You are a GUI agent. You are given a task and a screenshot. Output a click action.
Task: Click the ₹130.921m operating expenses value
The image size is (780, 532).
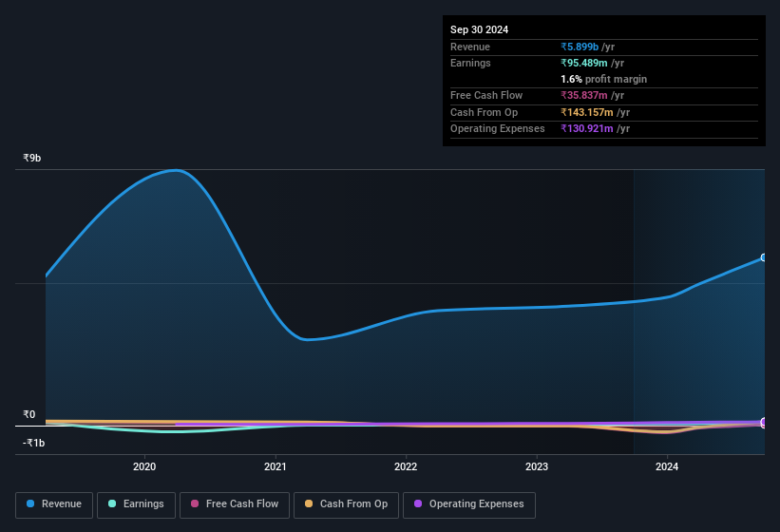coord(587,129)
